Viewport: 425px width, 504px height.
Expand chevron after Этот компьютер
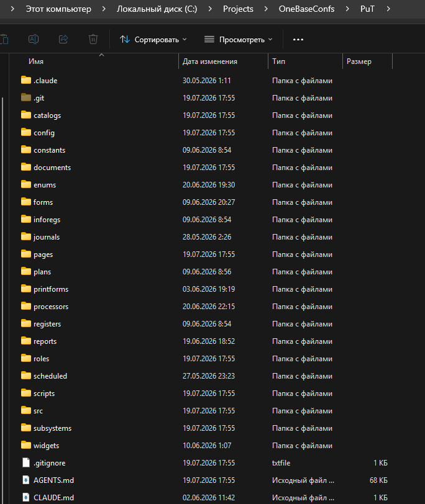[x=104, y=9]
